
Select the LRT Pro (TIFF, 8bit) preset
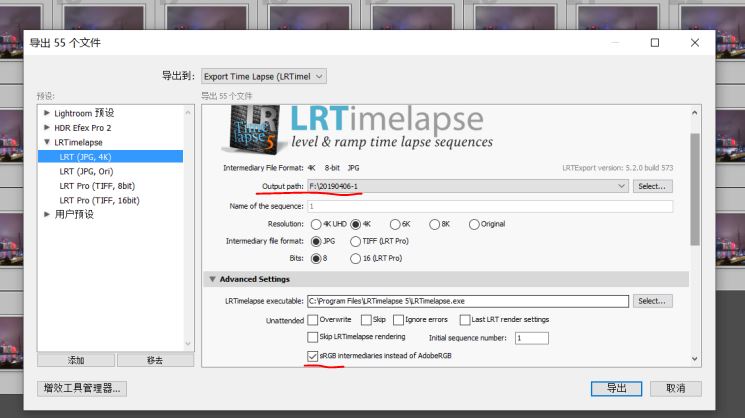click(98, 185)
